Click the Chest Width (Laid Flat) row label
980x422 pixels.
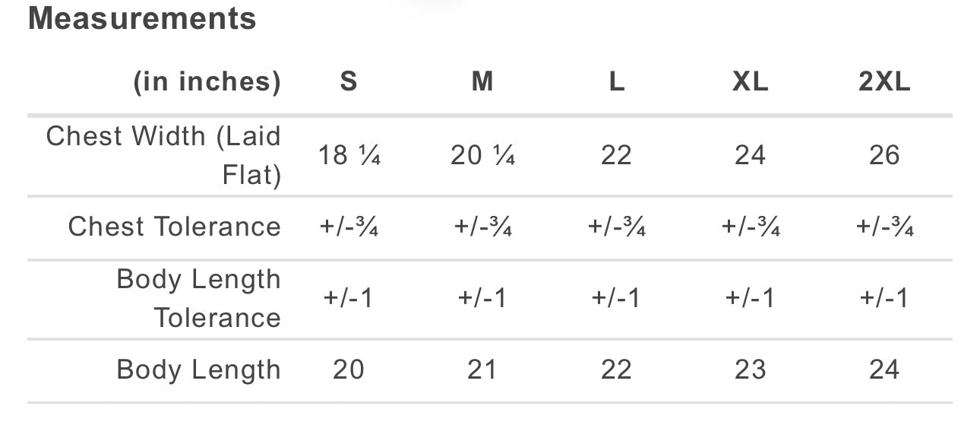coord(163,156)
